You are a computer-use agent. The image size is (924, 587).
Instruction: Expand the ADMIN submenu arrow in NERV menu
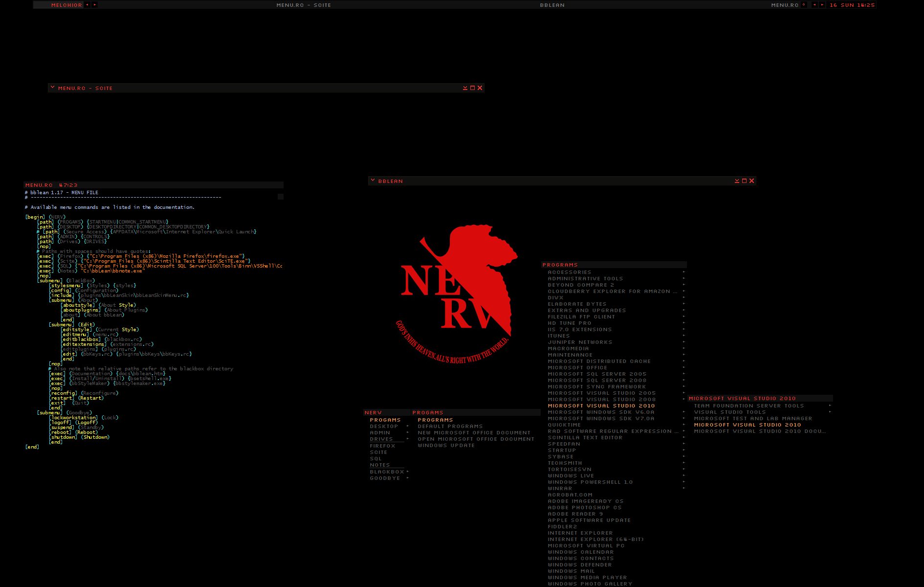tap(408, 432)
